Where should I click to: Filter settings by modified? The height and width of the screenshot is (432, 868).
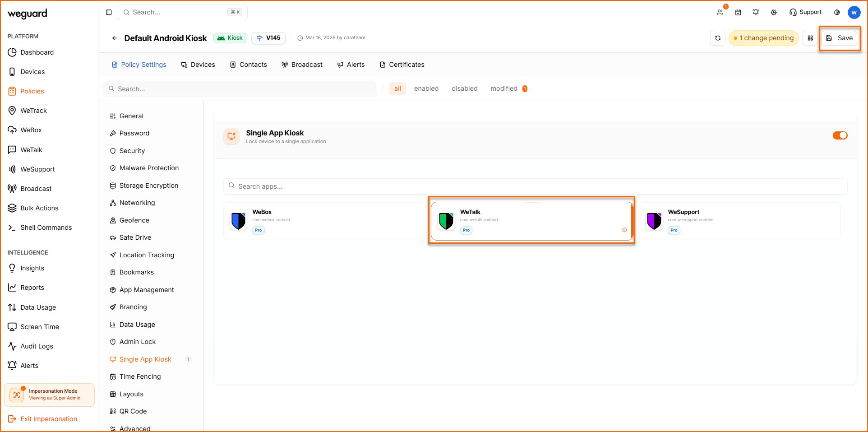(x=504, y=88)
